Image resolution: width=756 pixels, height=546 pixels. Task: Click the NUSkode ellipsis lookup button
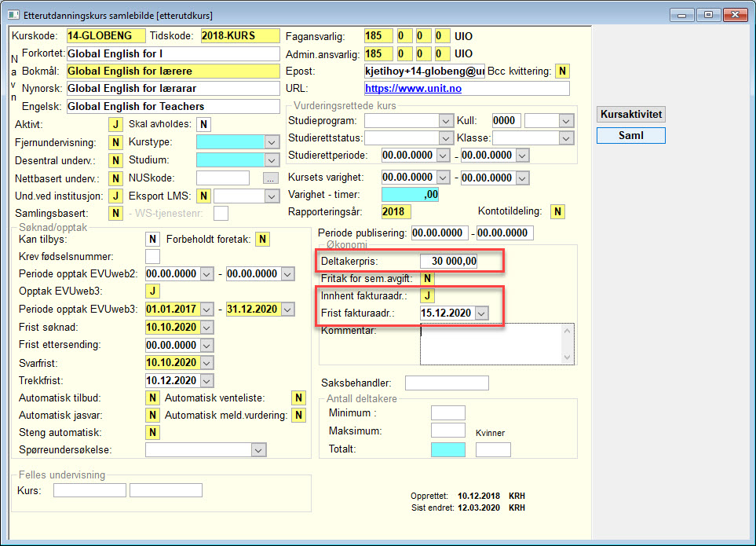pos(271,178)
